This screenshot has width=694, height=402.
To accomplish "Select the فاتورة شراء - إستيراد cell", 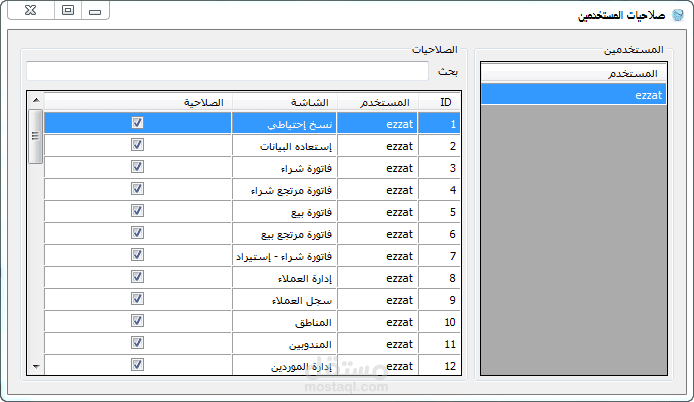I will [284, 255].
